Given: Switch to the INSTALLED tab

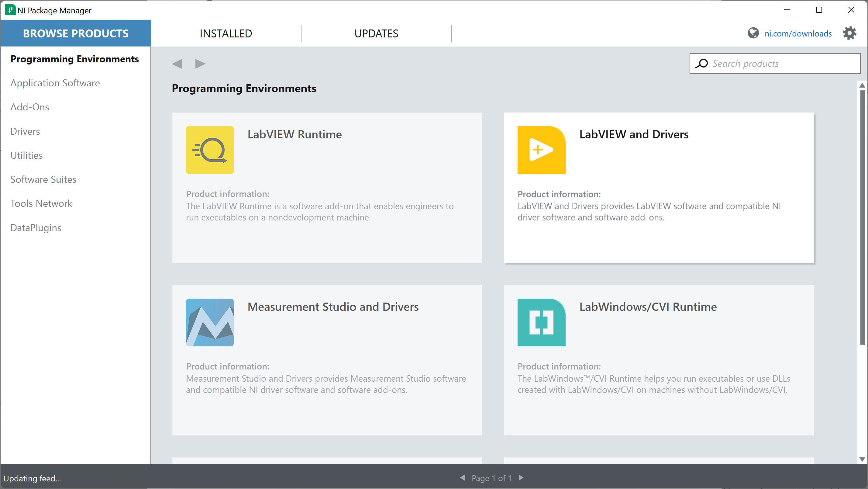Looking at the screenshot, I should [x=226, y=33].
